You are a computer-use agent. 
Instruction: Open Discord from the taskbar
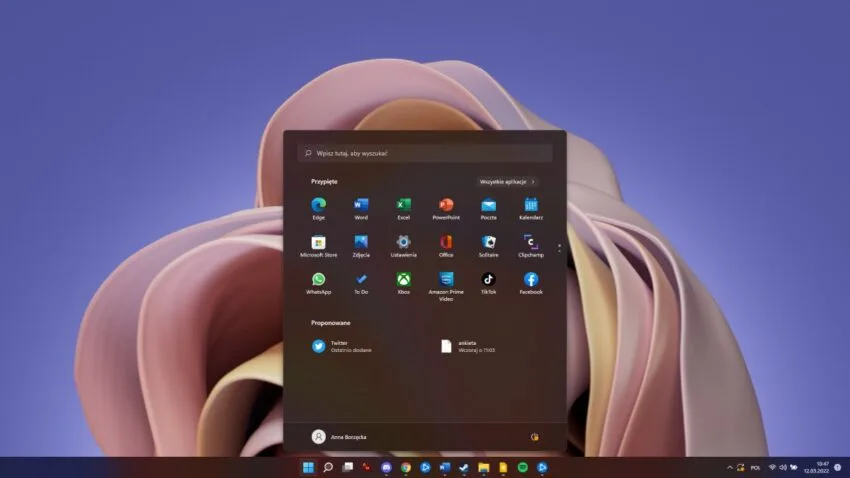386,467
